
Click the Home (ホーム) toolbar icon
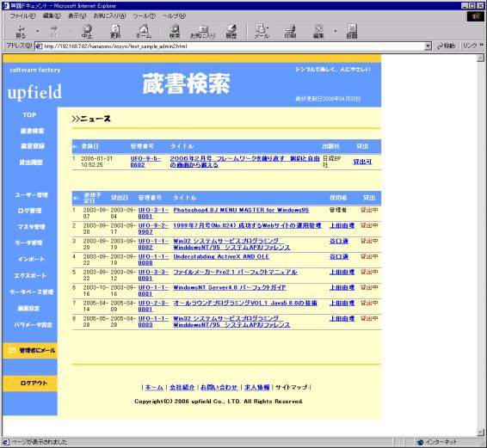tap(144, 31)
